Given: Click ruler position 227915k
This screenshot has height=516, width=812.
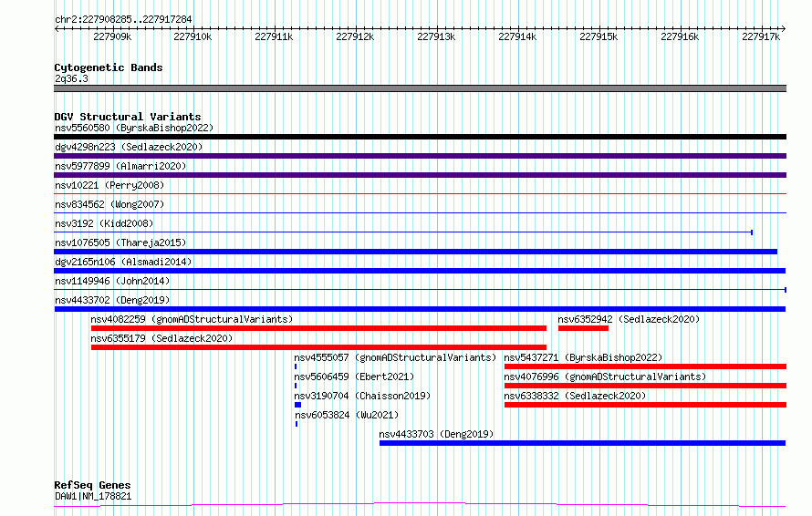Looking at the screenshot, I should 599,36.
